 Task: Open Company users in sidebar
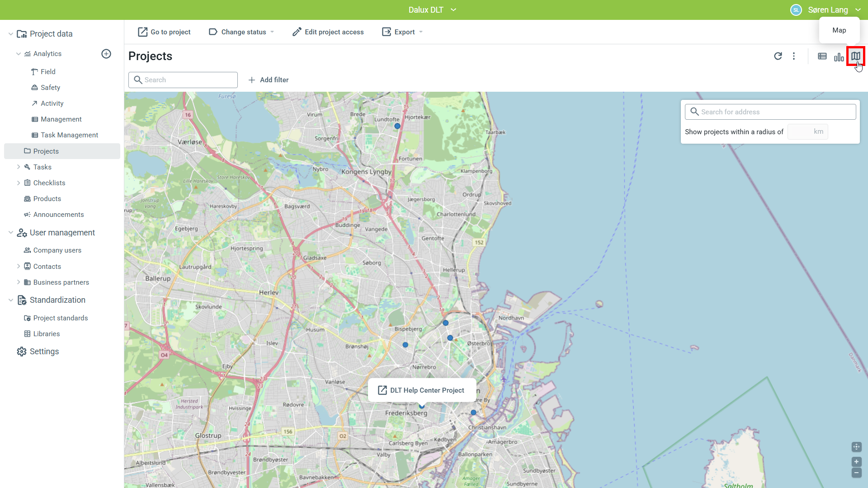(57, 250)
